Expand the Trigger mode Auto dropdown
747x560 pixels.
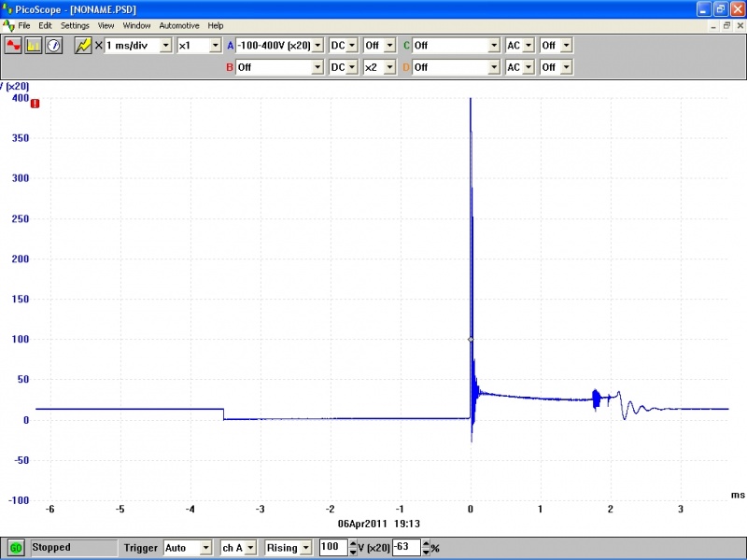tap(204, 548)
